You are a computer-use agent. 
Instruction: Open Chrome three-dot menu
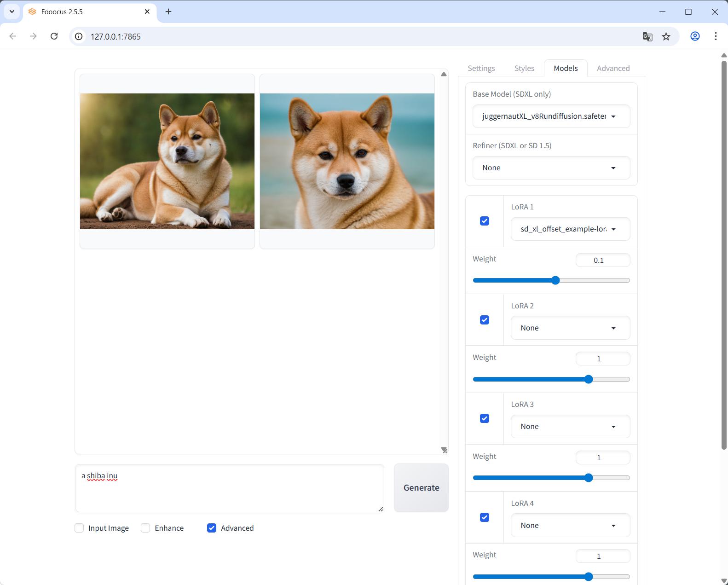tap(715, 36)
